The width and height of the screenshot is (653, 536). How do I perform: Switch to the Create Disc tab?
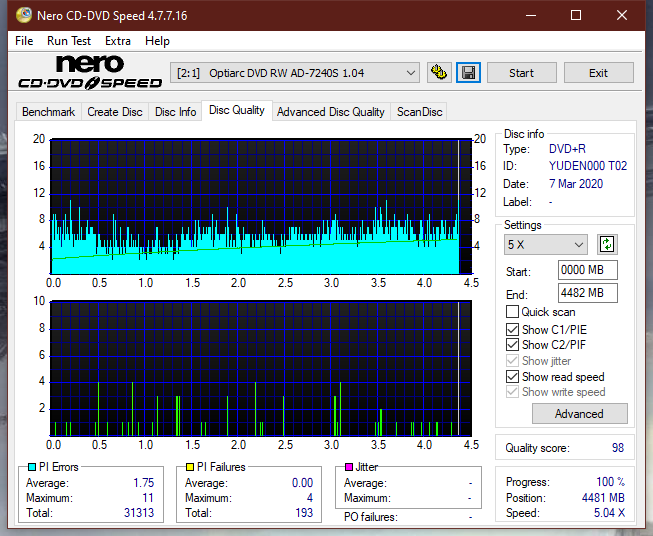pos(115,112)
